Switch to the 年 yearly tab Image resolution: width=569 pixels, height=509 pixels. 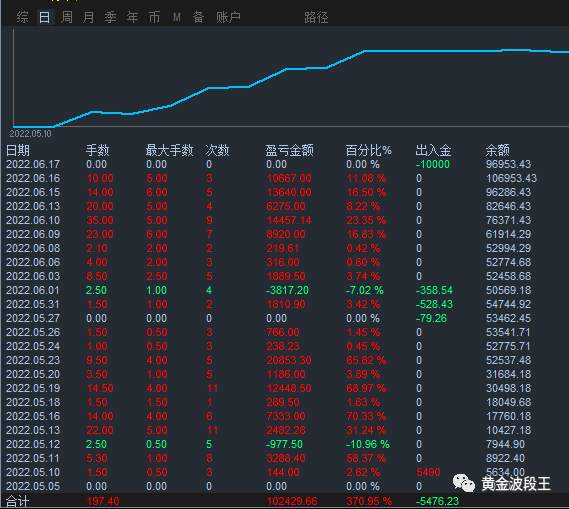(x=132, y=17)
